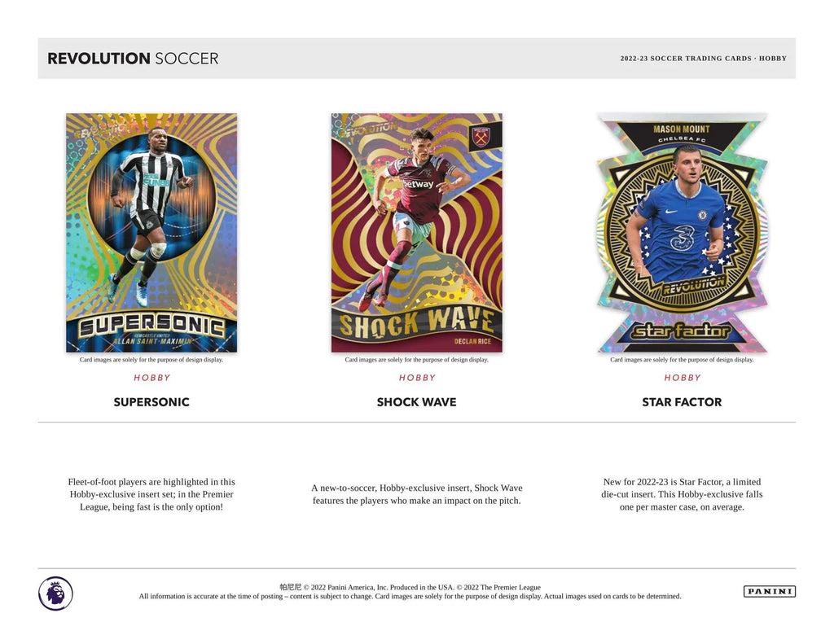The image size is (834, 644).
Task: Click the Supersonic description paragraph
Action: [x=151, y=494]
